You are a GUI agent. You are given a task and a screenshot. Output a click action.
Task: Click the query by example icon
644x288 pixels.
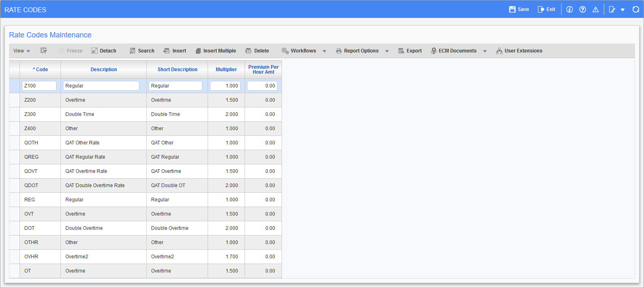click(x=44, y=51)
